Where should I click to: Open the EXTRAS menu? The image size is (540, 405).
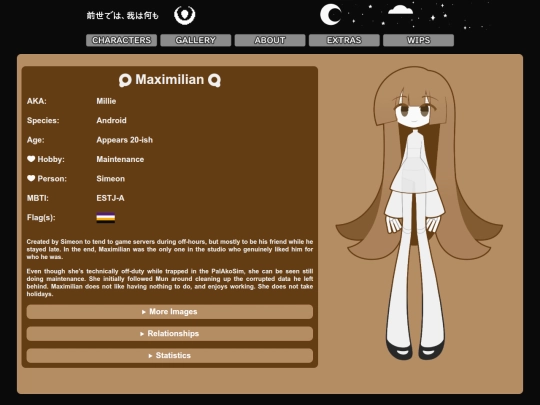[x=344, y=40]
